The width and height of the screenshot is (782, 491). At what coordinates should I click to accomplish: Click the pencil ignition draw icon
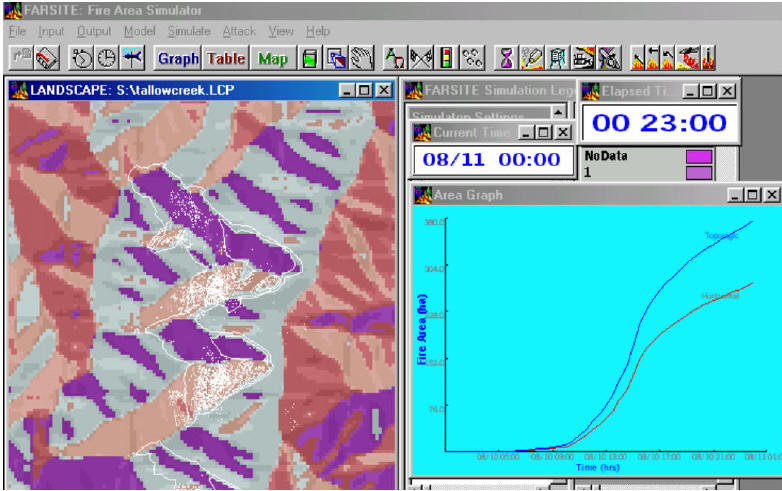click(x=532, y=58)
